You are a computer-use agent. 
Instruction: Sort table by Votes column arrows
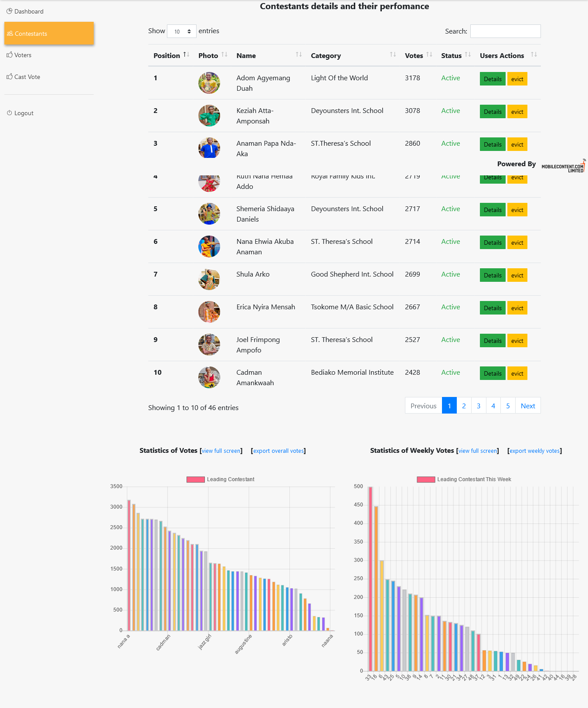click(429, 55)
